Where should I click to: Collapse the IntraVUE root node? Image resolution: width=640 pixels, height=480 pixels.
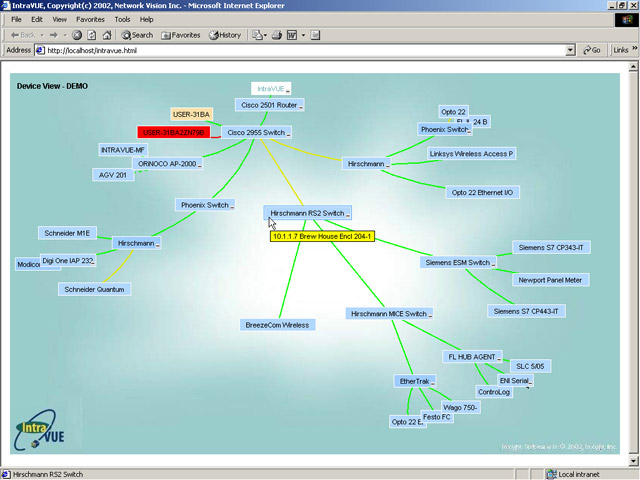pos(287,91)
